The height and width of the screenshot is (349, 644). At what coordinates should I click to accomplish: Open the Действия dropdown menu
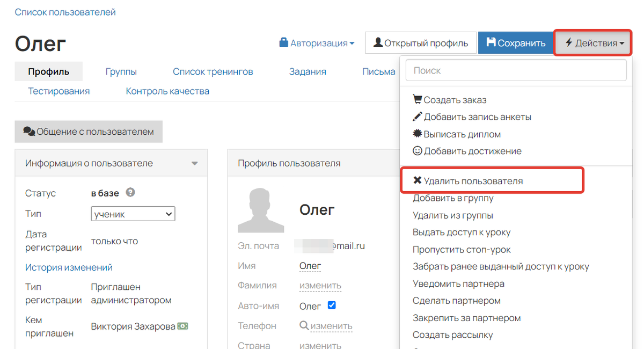coord(592,42)
